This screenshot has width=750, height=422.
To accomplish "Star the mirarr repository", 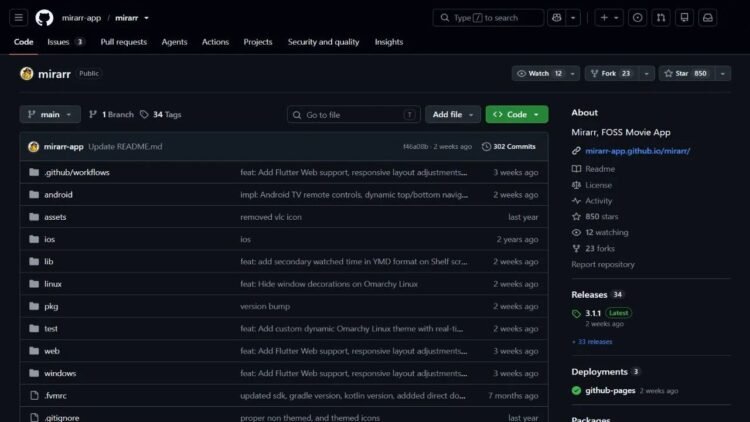I will (686, 73).
